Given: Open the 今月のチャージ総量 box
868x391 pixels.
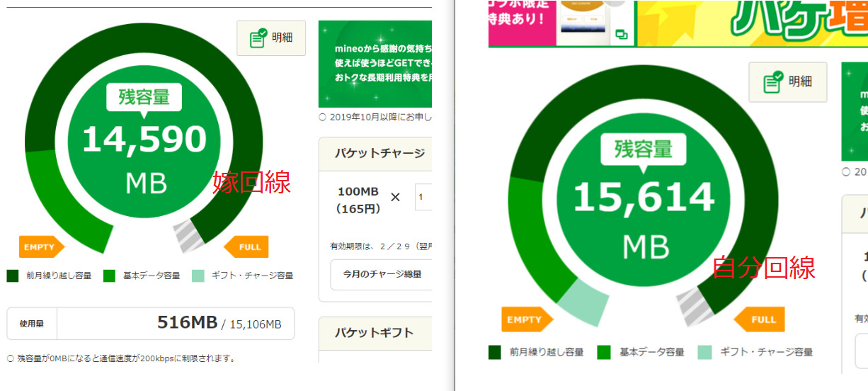Looking at the screenshot, I should [x=381, y=274].
